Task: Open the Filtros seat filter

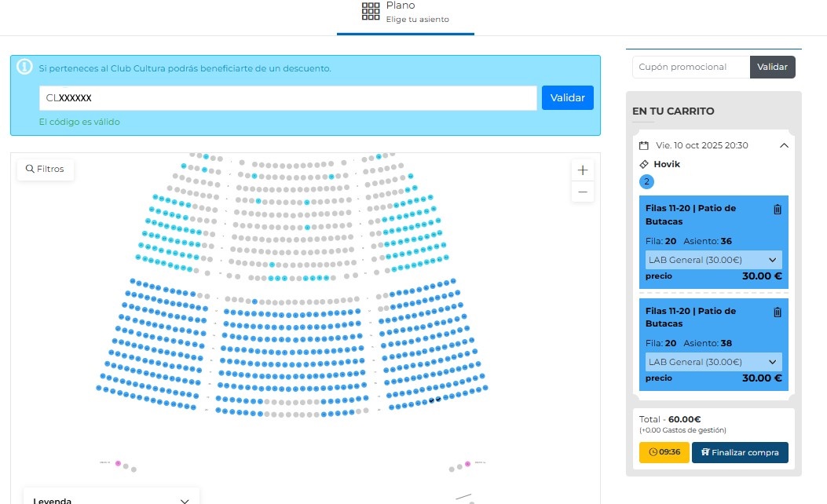Action: tap(45, 169)
